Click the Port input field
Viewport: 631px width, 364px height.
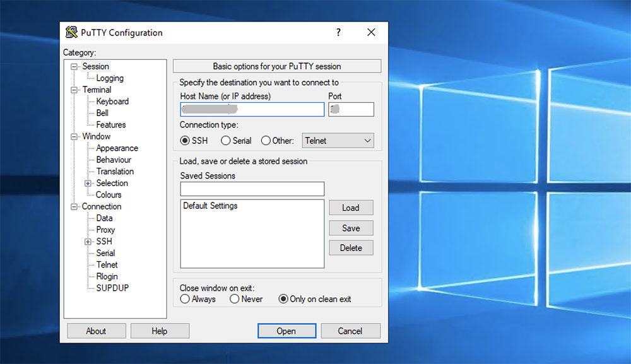pyautogui.click(x=351, y=109)
